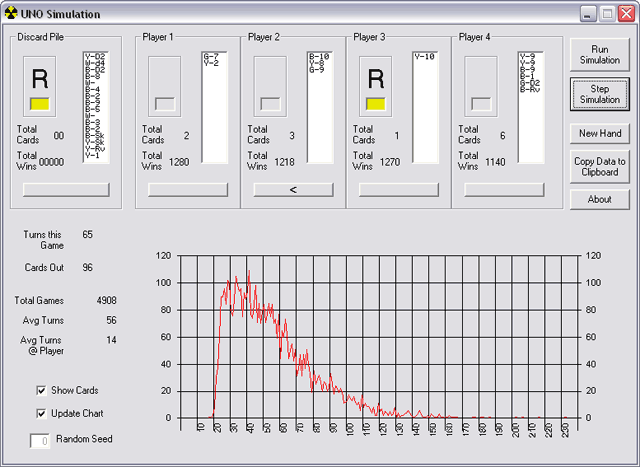Click the Avg Turns value 56
The width and height of the screenshot is (640, 467).
tap(111, 320)
